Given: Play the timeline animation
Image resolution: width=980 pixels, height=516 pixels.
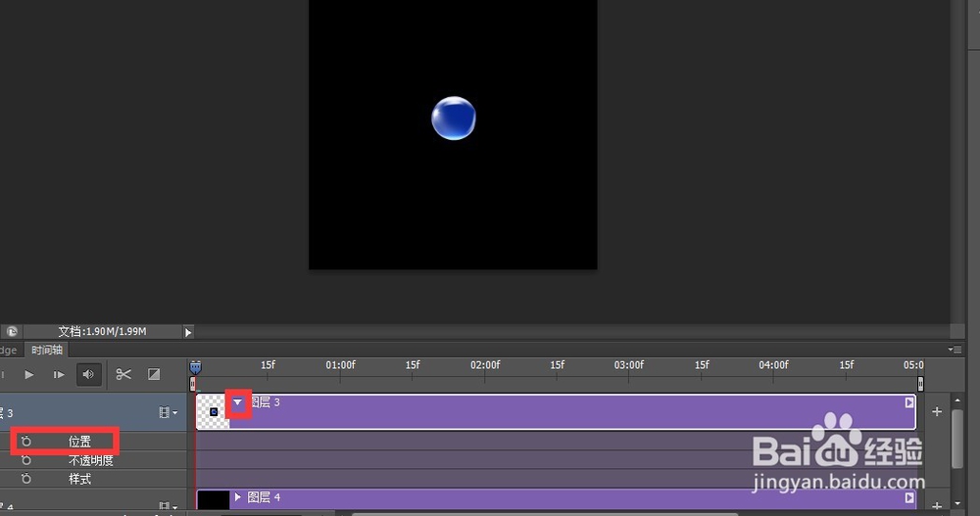Looking at the screenshot, I should coord(28,375).
